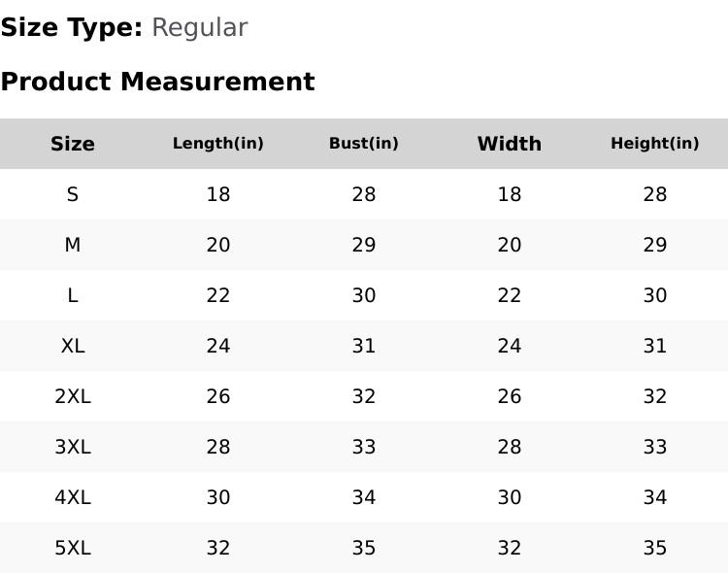Click the Width value for size L
728x573 pixels.
(510, 295)
